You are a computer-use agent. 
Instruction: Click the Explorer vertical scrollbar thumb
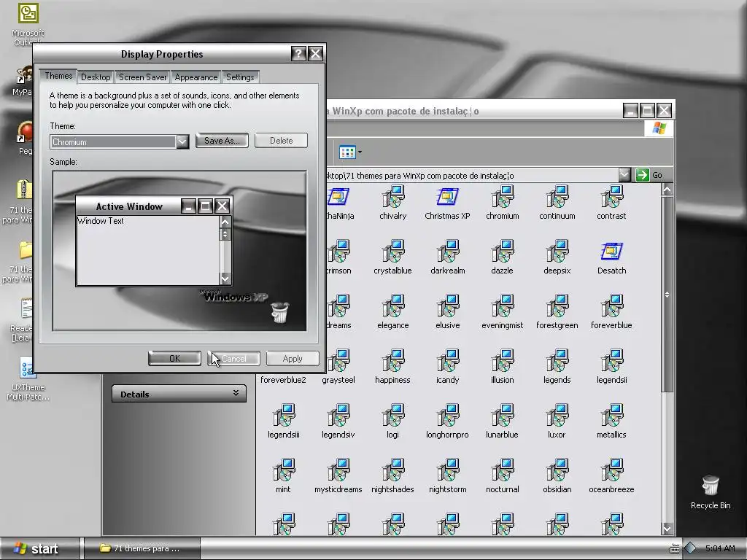[667, 295]
